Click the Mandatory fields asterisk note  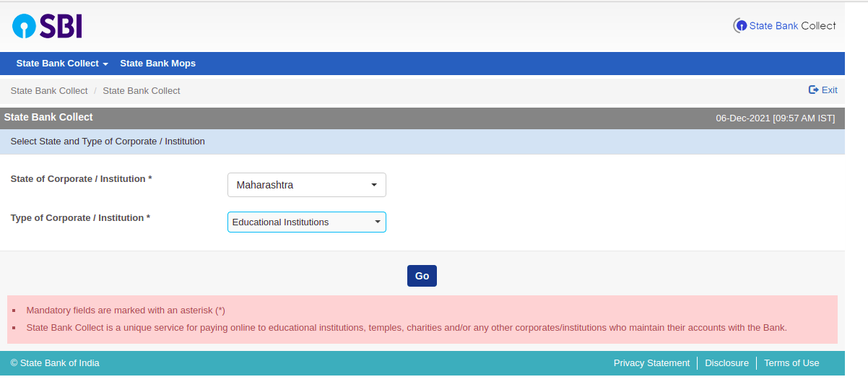[x=126, y=311]
